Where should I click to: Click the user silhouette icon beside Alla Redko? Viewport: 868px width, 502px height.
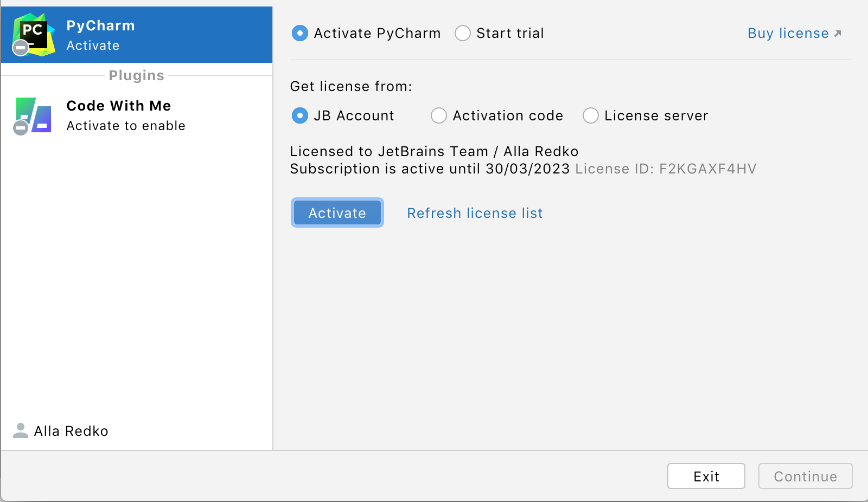(x=20, y=430)
